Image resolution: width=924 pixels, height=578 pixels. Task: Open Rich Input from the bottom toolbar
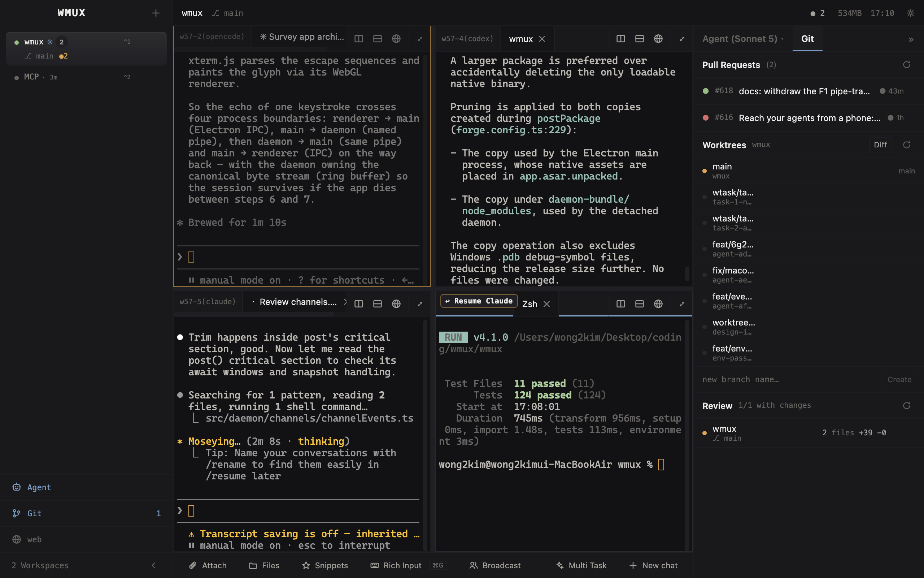[409, 565]
